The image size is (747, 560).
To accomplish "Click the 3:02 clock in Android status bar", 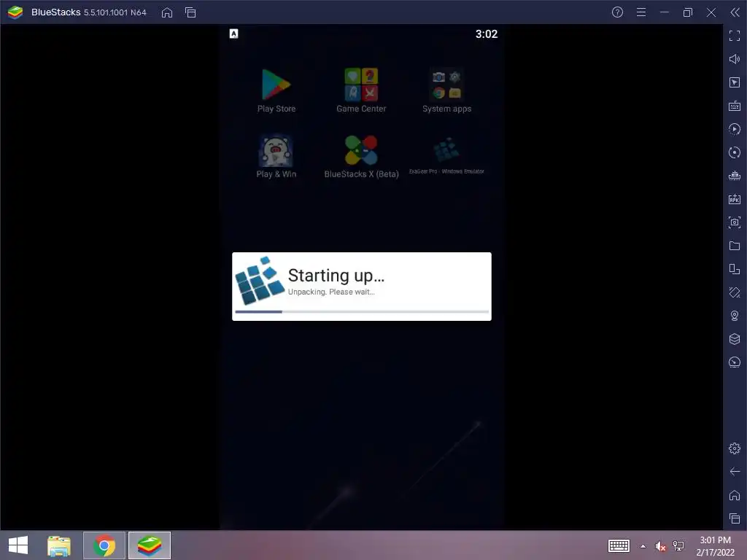I will [487, 34].
